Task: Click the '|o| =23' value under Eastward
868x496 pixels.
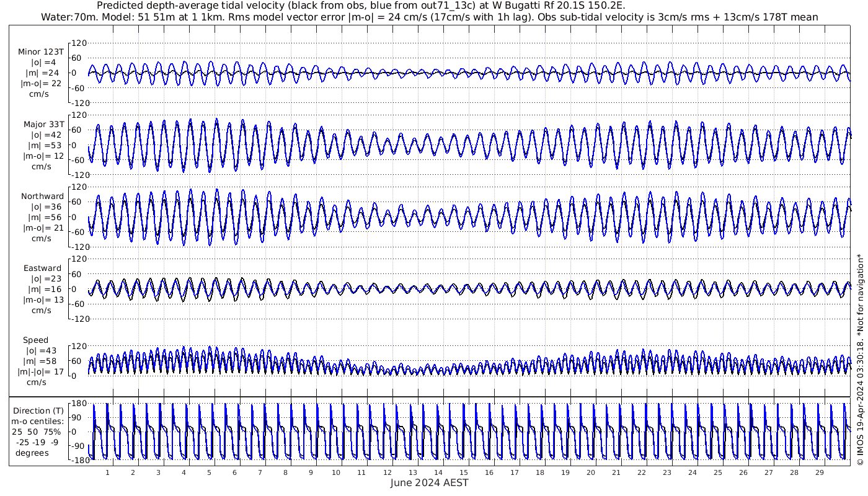Action: (46, 279)
